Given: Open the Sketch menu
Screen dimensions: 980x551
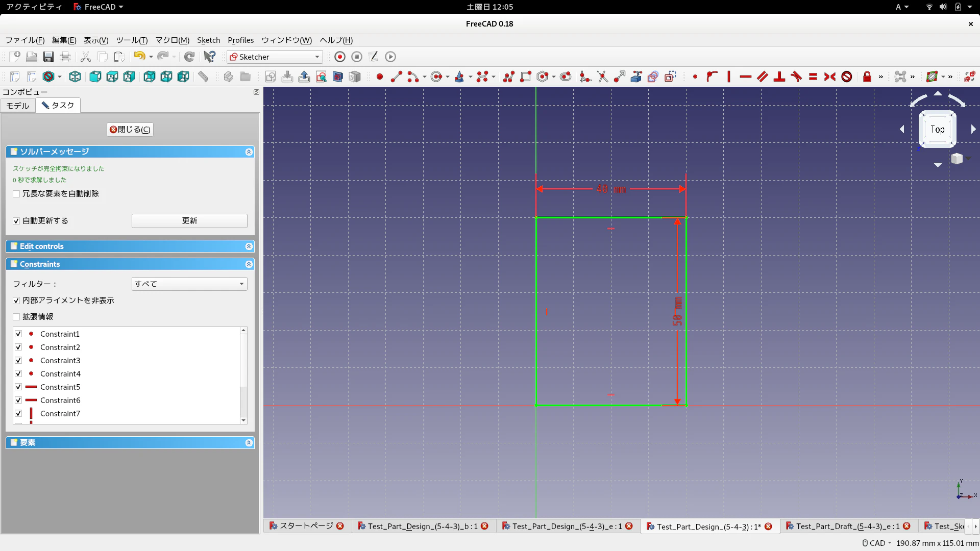Looking at the screenshot, I should pos(208,40).
